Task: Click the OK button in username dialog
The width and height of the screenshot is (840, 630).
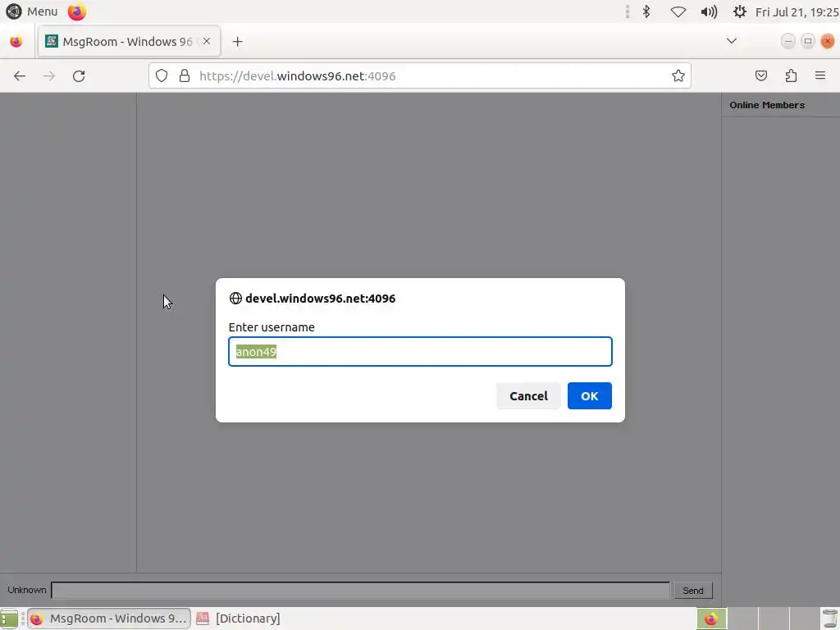Action: point(589,396)
